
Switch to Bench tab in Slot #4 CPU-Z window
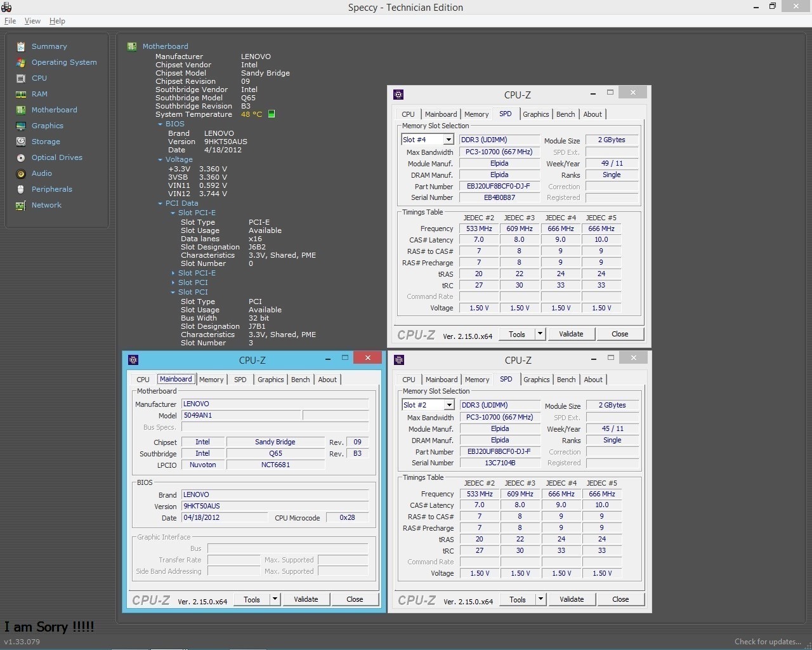pos(566,114)
